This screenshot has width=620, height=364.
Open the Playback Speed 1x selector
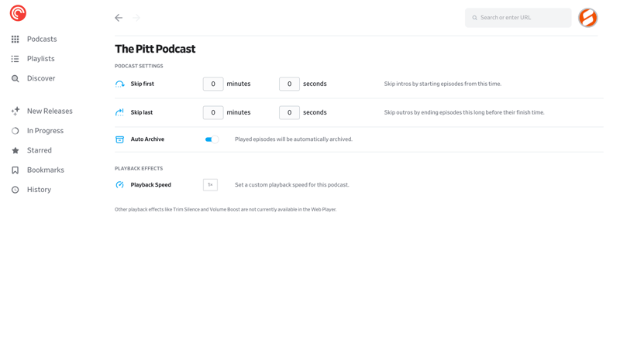click(x=210, y=185)
